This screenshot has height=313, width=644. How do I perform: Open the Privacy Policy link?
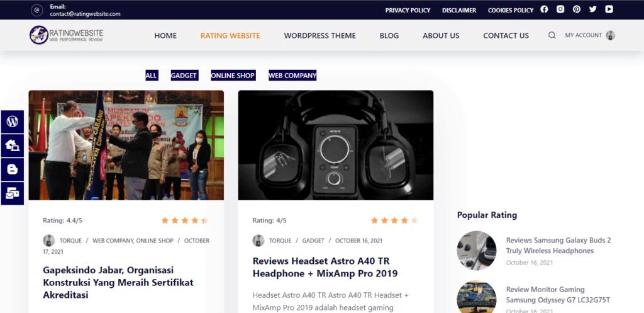408,10
